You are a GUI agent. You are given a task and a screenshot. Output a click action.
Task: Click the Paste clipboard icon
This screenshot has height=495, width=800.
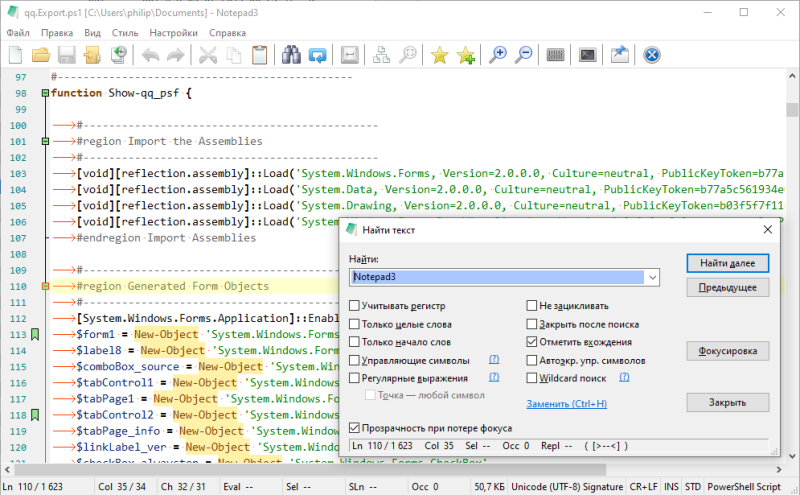(x=259, y=56)
